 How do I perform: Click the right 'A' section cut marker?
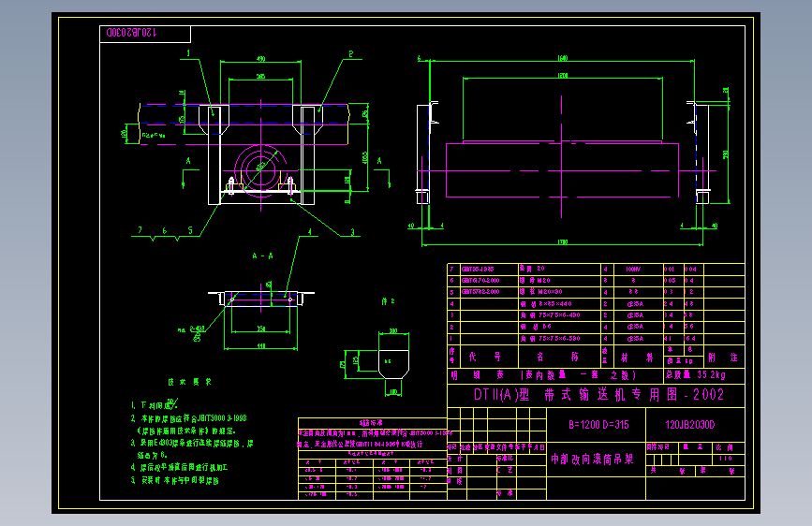pyautogui.click(x=379, y=161)
